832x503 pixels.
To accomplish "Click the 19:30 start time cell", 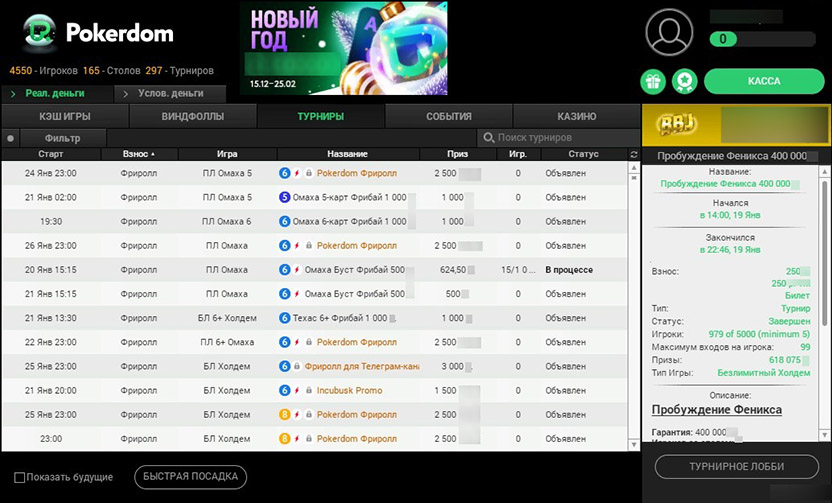I will pos(51,221).
